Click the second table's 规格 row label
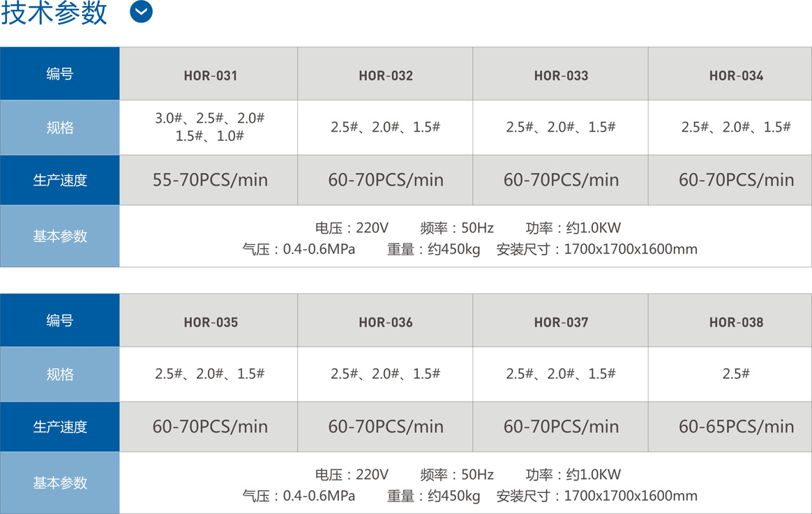The height and width of the screenshot is (514, 812). [59, 374]
